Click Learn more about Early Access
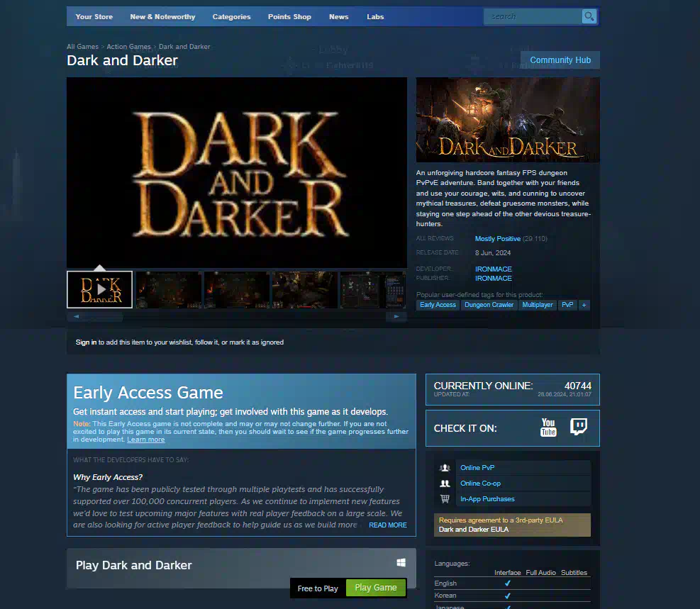The width and height of the screenshot is (700, 609). pyautogui.click(x=145, y=440)
